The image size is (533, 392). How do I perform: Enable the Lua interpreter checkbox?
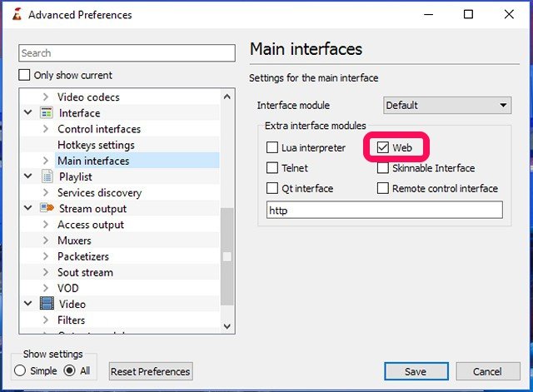(x=272, y=148)
